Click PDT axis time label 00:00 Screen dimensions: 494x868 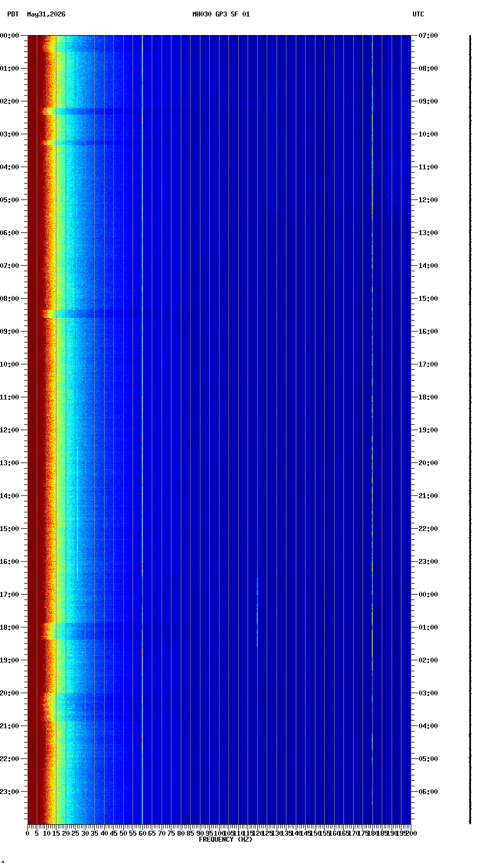(x=9, y=36)
